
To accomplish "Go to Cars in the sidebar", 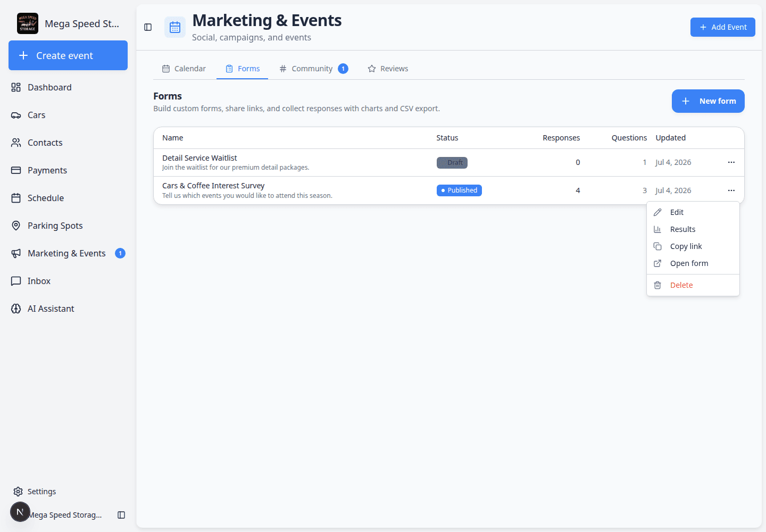I will (68, 115).
